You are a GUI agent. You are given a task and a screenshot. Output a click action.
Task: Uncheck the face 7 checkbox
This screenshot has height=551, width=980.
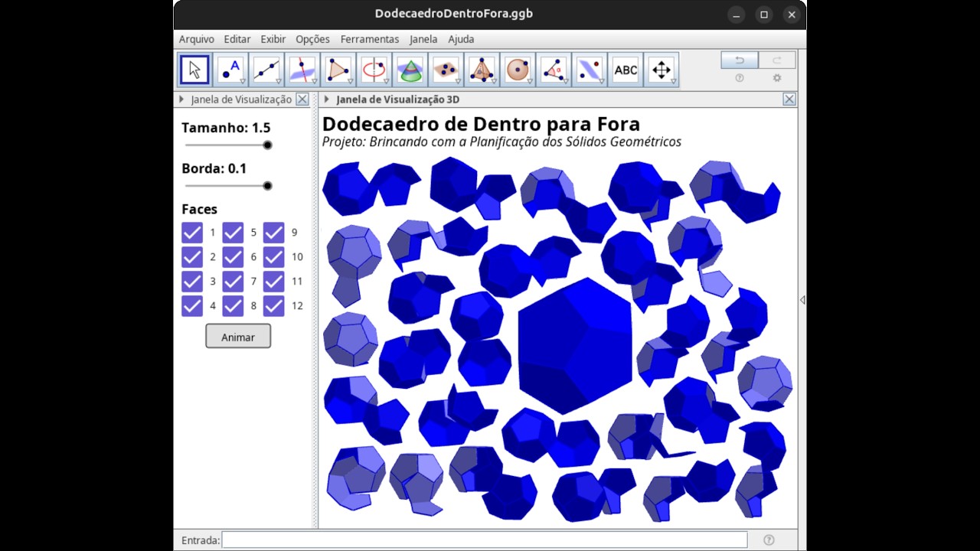tap(233, 282)
